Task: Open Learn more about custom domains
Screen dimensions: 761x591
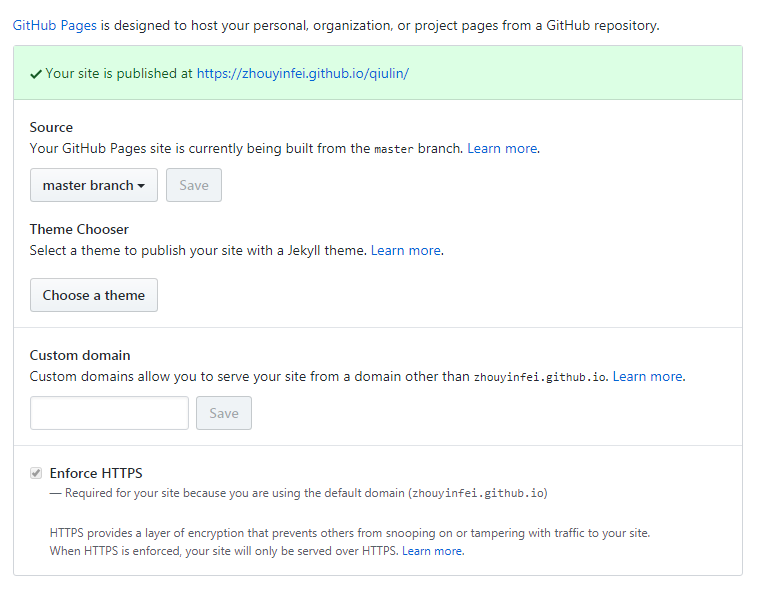Action: pyautogui.click(x=648, y=377)
